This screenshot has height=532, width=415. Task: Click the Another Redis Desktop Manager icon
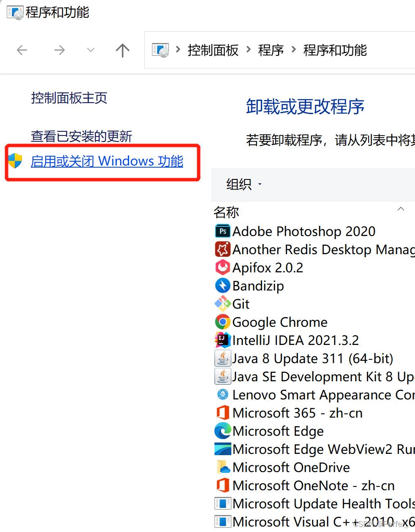pyautogui.click(x=222, y=250)
